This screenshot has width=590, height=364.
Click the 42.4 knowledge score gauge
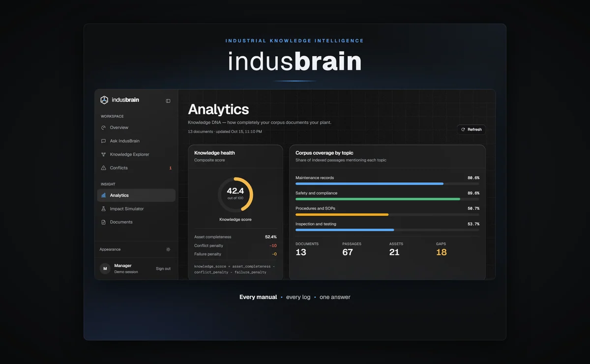coord(236,195)
